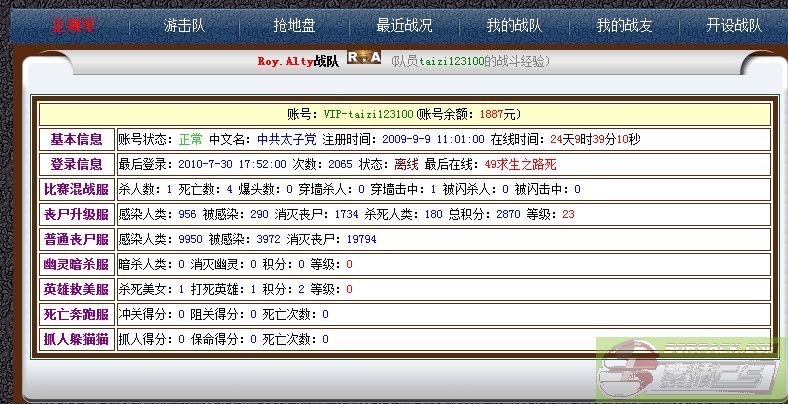Open the 游击队 tab

186,26
